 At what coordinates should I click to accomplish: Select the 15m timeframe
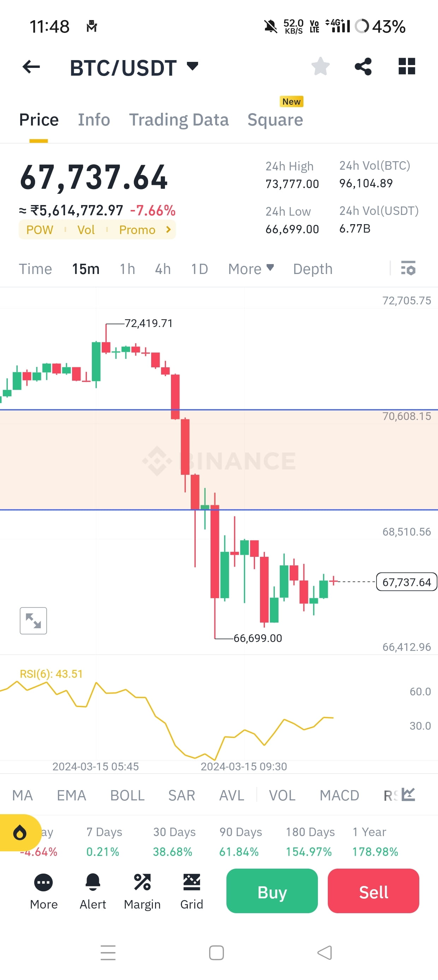86,269
